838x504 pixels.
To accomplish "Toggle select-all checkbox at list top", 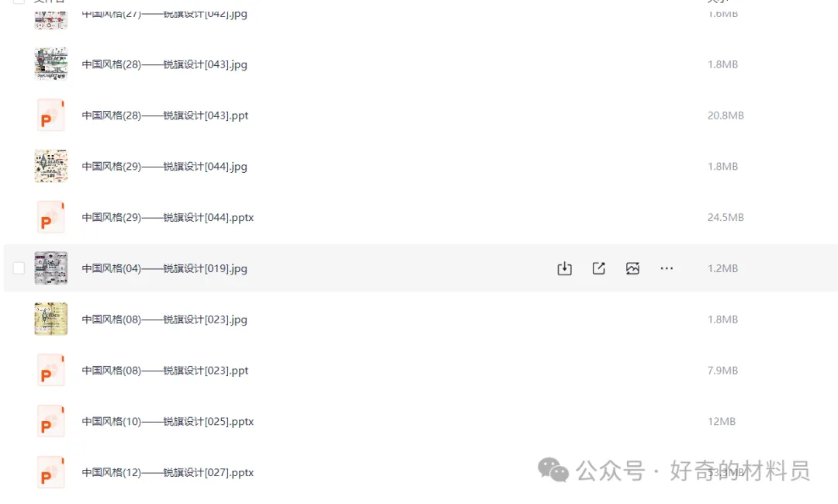I will pos(19,1).
